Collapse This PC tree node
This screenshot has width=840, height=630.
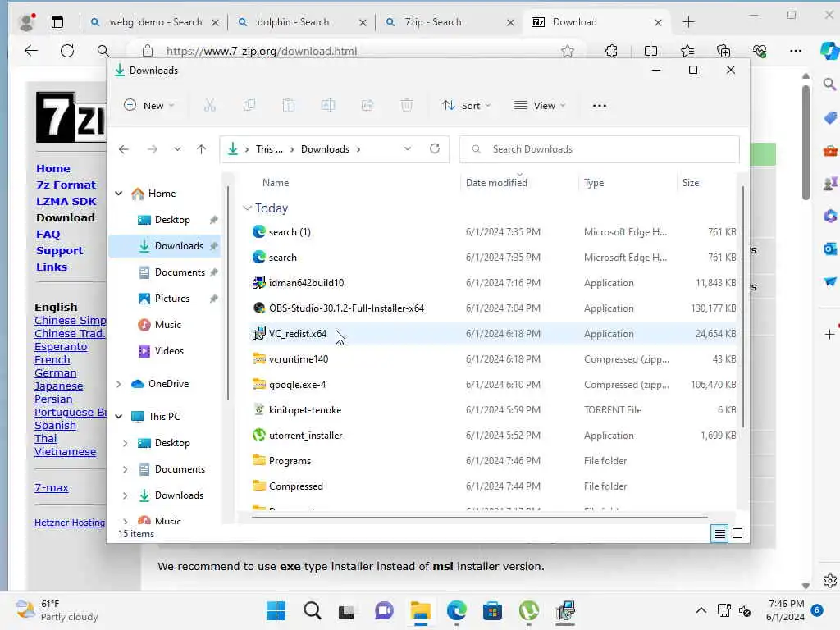(119, 416)
